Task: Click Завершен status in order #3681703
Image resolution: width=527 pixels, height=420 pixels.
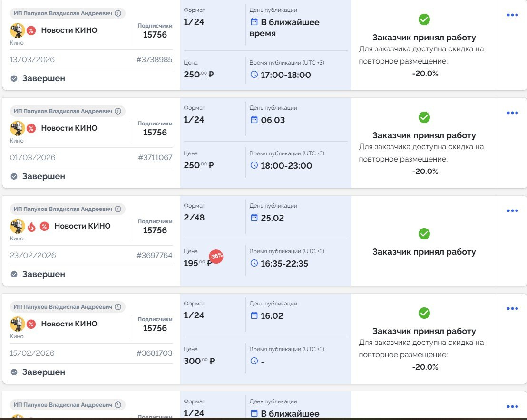Action: click(43, 372)
